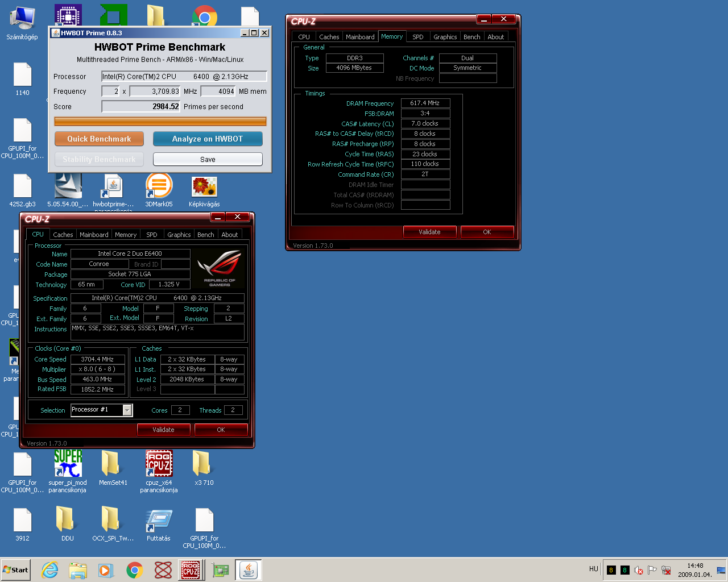Open Windows Explorer from the taskbar
The width and height of the screenshot is (728, 582).
pos(78,570)
